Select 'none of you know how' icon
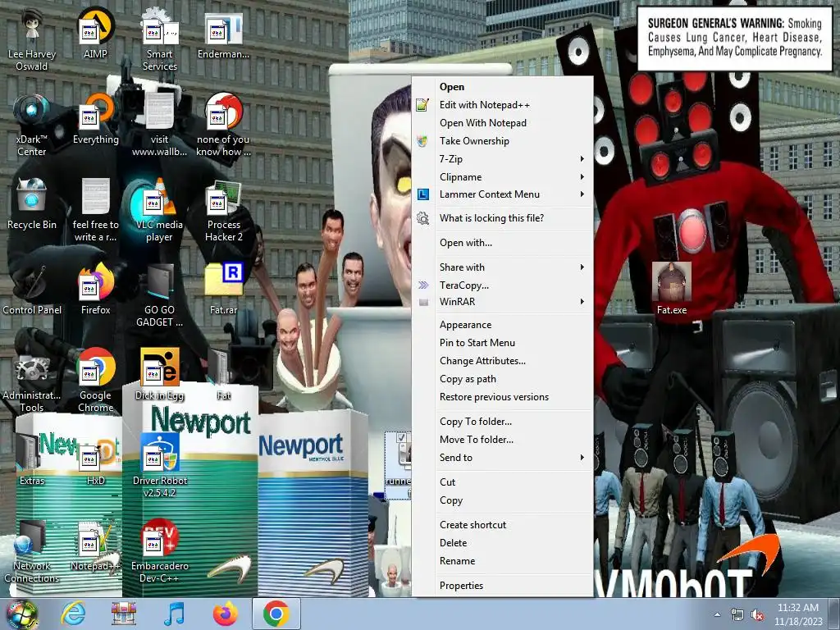Image resolution: width=840 pixels, height=630 pixels. coord(223,126)
